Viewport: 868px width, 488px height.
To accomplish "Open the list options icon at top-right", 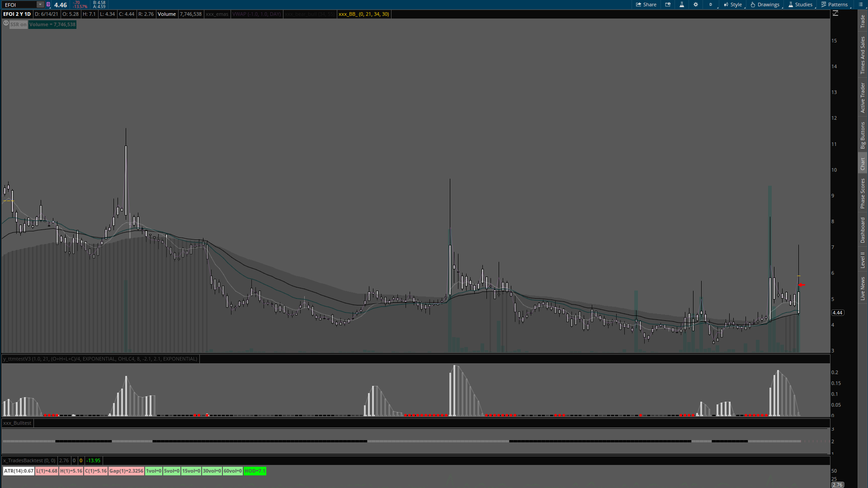I will coord(860,5).
